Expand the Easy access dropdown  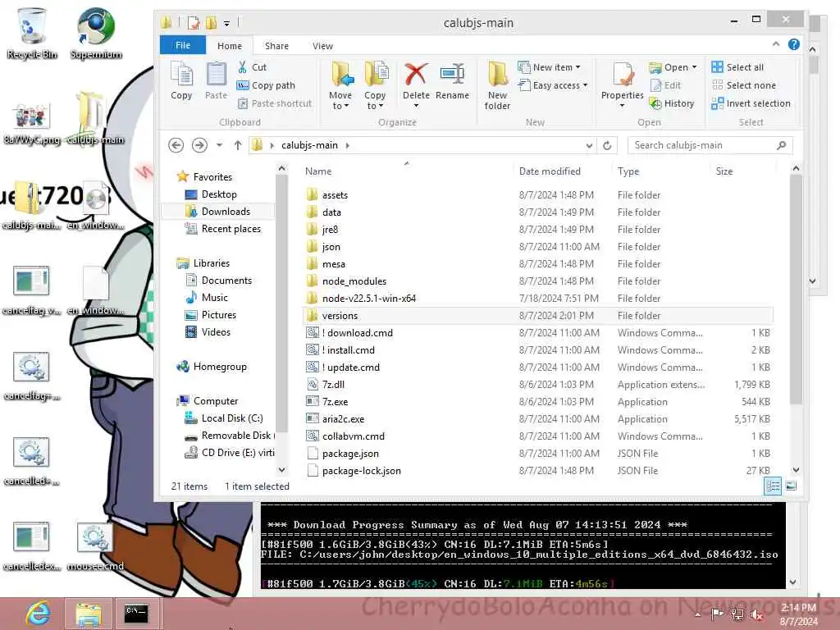click(552, 85)
